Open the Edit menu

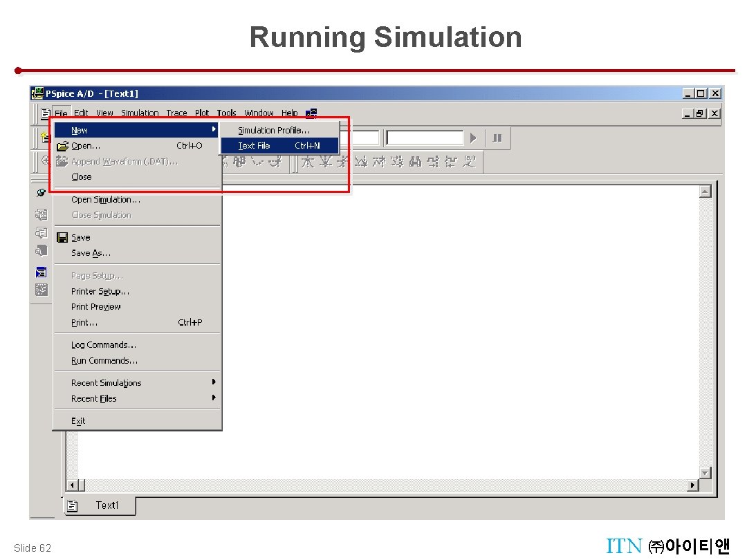coord(80,113)
